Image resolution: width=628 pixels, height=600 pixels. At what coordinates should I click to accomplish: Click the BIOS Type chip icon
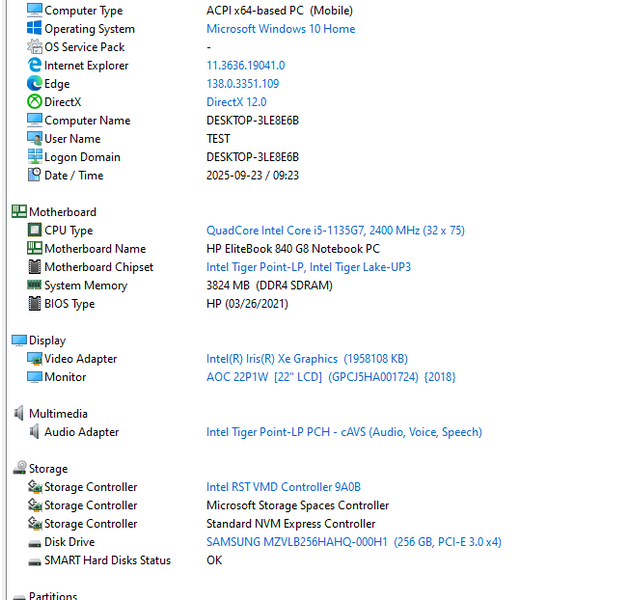[34, 303]
